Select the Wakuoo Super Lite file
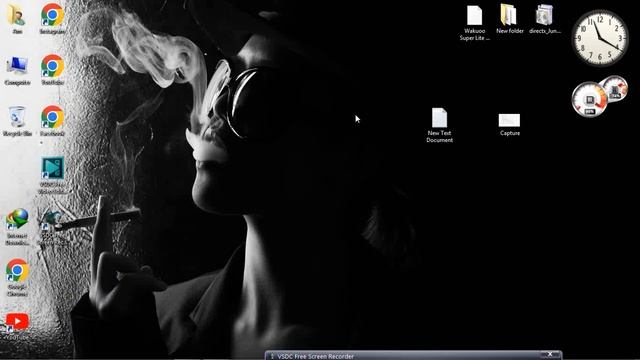The width and height of the screenshot is (640, 360). click(x=474, y=23)
